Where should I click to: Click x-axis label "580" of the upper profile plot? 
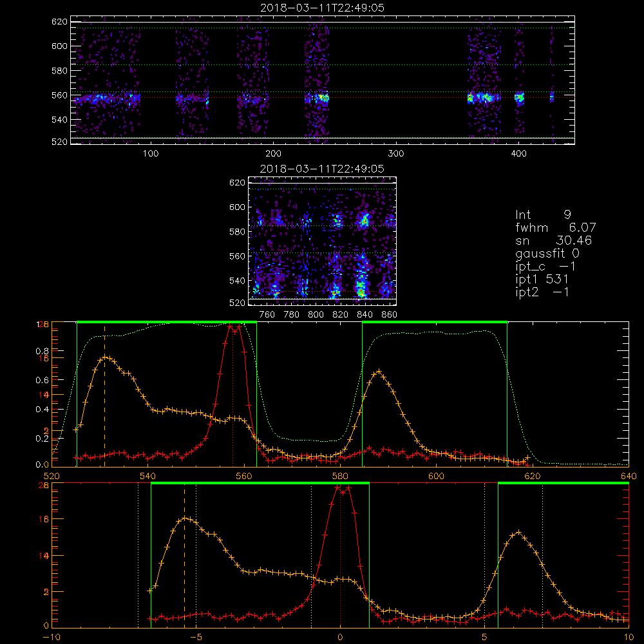(x=340, y=476)
